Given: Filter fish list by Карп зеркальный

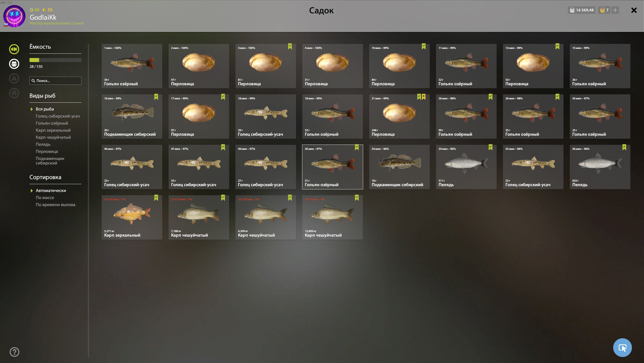Looking at the screenshot, I should click(53, 130).
